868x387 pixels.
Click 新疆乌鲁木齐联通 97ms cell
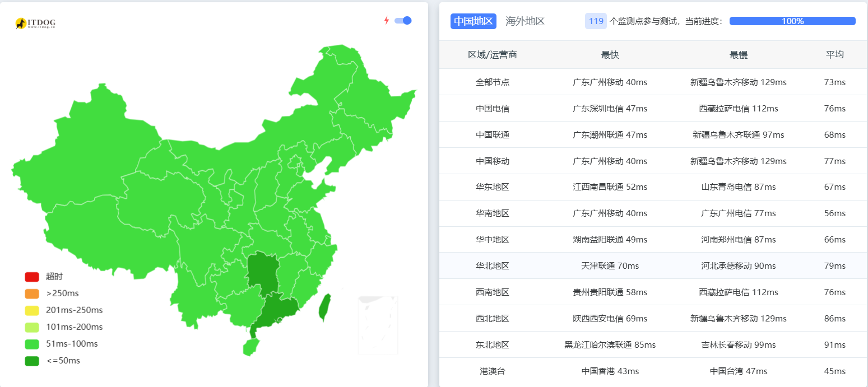click(739, 135)
